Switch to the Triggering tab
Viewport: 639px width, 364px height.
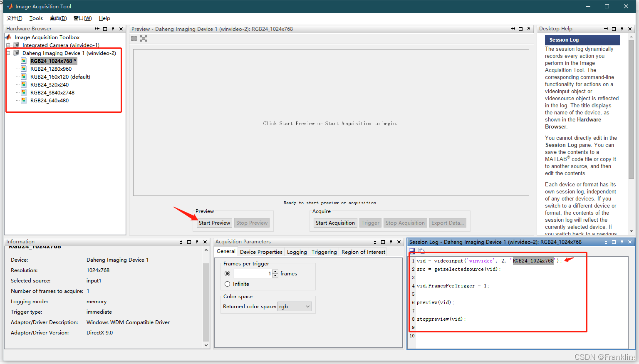coord(324,252)
